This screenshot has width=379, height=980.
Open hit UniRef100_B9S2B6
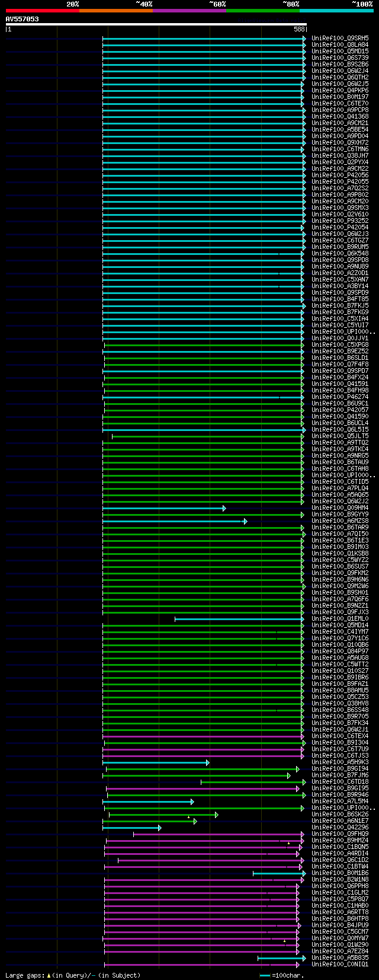click(340, 64)
